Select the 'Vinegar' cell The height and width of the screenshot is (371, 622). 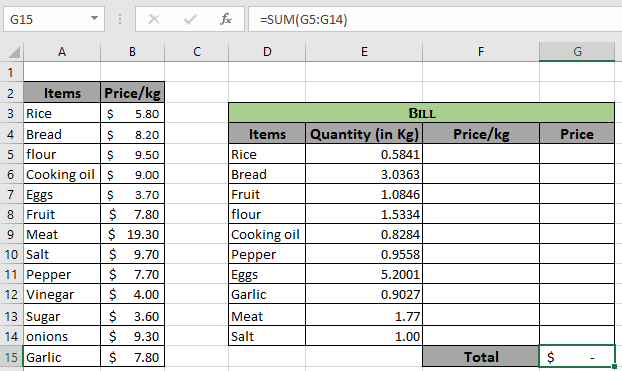[62, 294]
